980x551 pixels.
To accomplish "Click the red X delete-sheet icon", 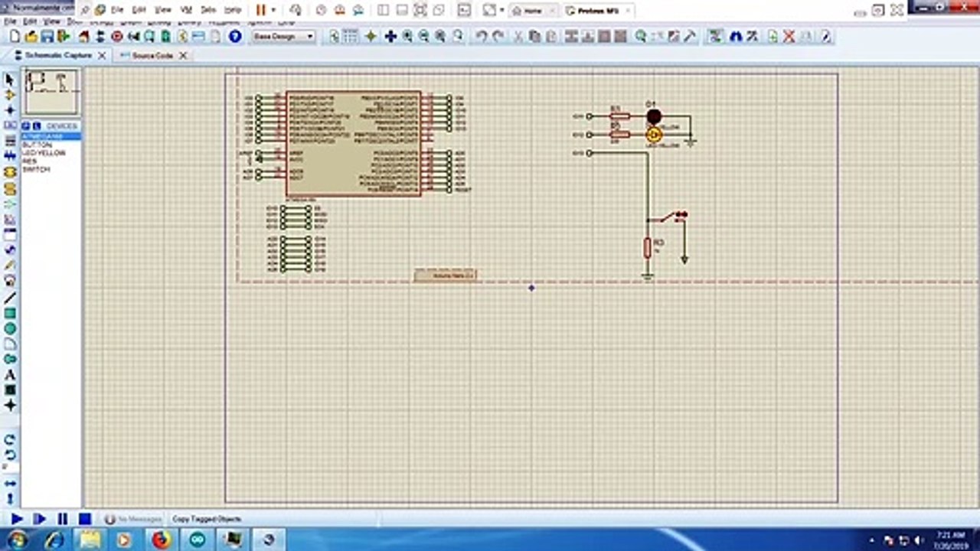I will (789, 37).
